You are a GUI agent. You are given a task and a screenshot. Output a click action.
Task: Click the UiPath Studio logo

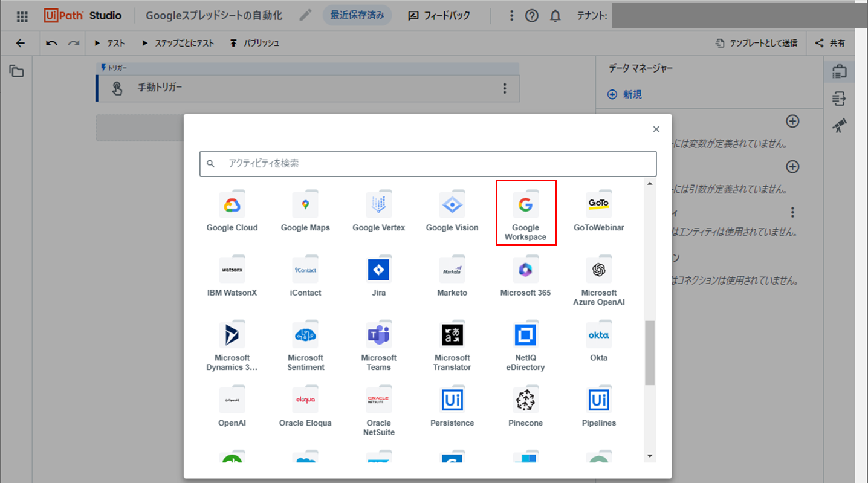(83, 16)
